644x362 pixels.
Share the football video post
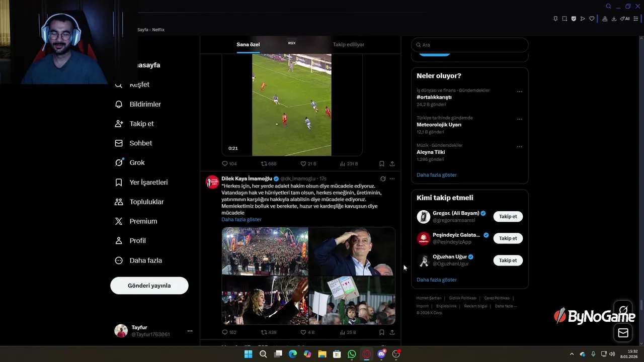coord(392,163)
